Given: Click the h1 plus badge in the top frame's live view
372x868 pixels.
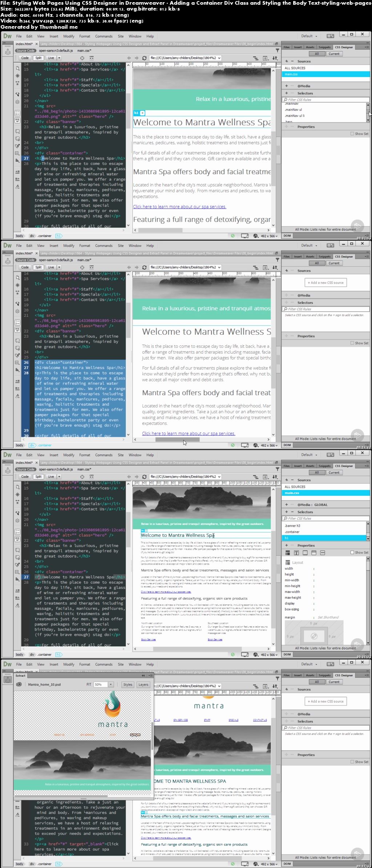Looking at the screenshot, I should coord(143,113).
